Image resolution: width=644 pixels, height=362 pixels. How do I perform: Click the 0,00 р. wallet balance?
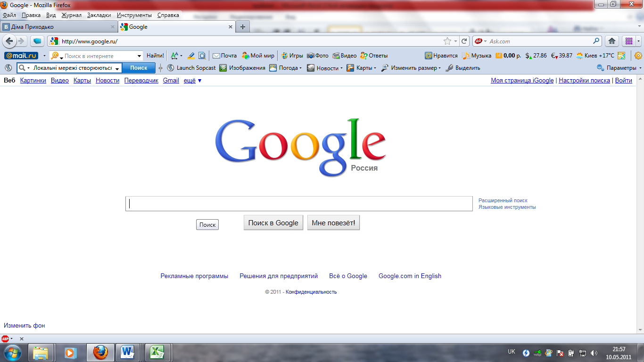pos(508,56)
